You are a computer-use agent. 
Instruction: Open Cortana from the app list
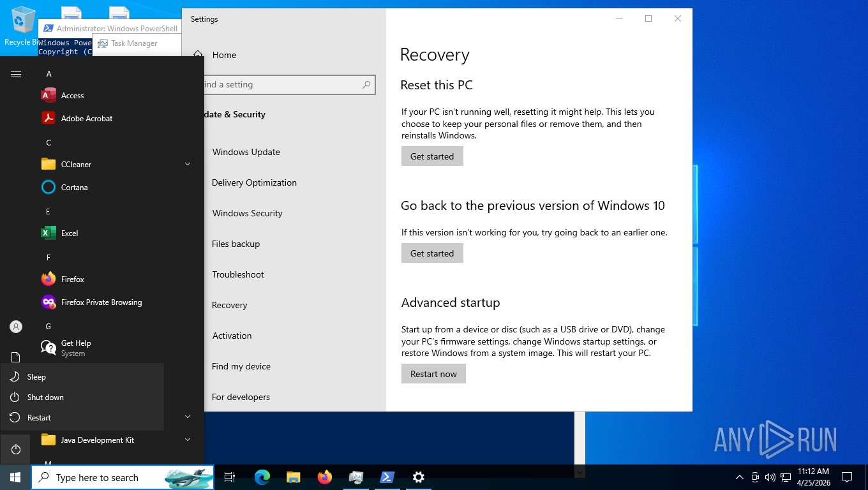pos(115,188)
